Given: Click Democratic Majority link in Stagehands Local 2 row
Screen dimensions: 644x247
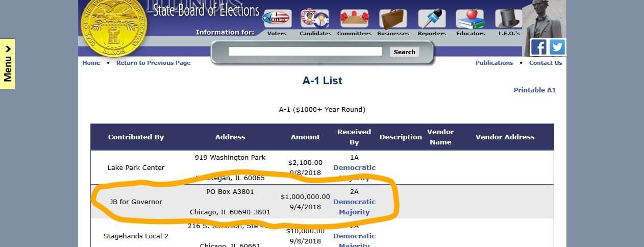Looking at the screenshot, I should pyautogui.click(x=354, y=236).
